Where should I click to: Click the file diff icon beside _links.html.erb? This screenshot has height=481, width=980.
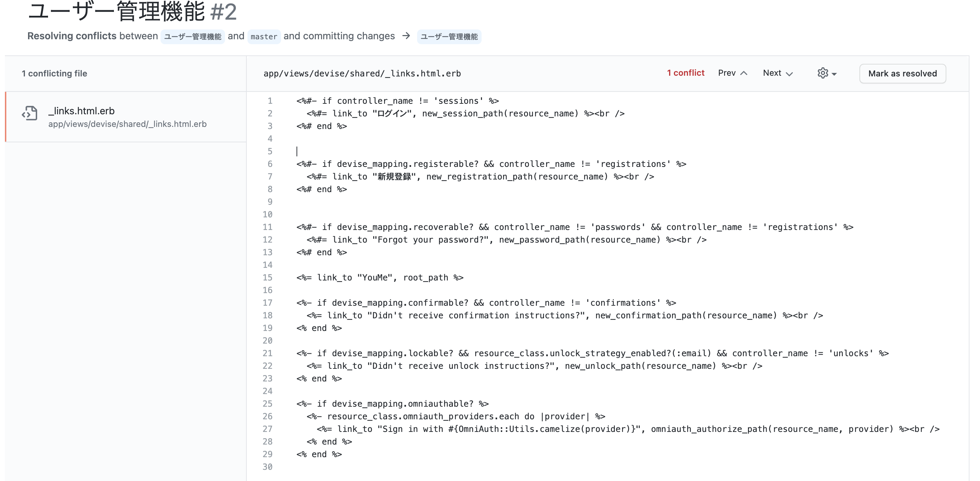click(x=30, y=113)
